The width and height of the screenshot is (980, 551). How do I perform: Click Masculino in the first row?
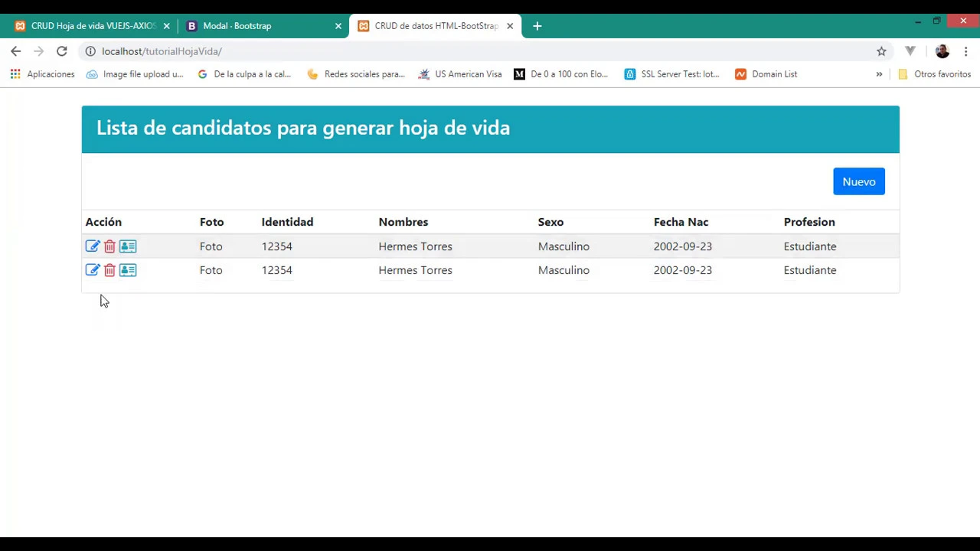(x=563, y=246)
